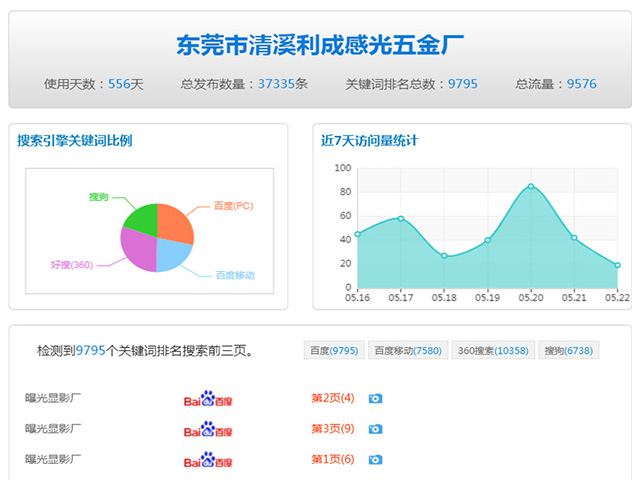Select the 百度移动(7580) tab

click(408, 350)
